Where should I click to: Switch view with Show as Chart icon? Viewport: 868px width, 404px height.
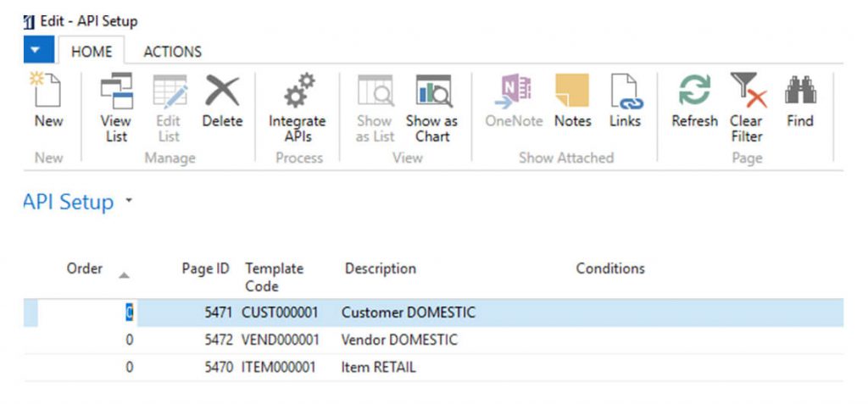pos(433,91)
